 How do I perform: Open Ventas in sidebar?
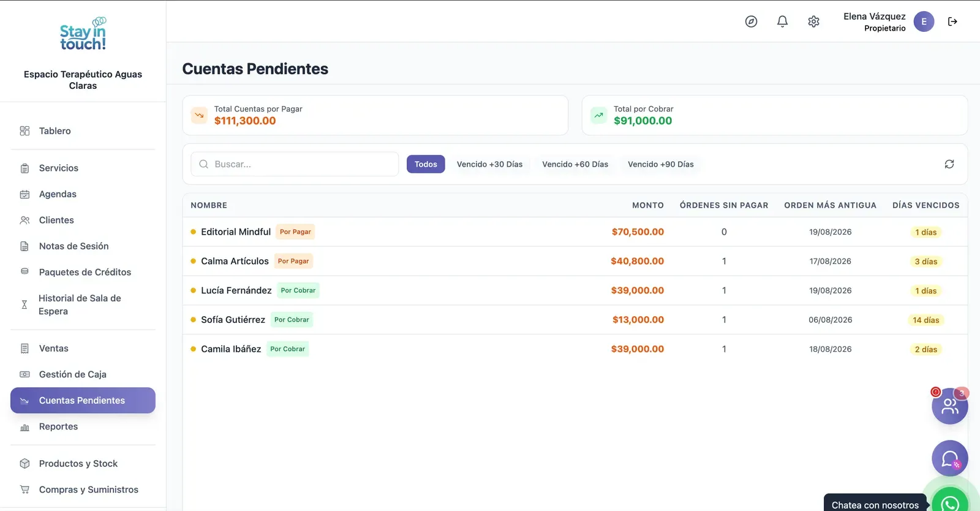coord(83,349)
